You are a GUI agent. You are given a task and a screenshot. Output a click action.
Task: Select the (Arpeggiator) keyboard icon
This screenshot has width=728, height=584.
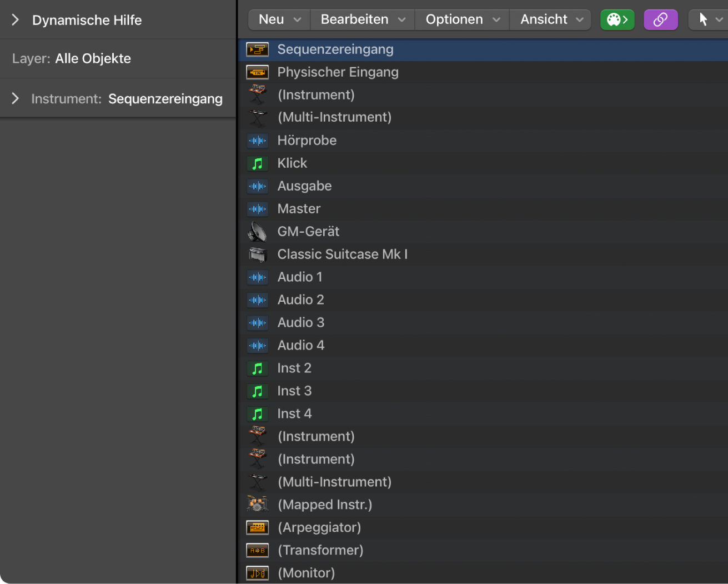[257, 527]
